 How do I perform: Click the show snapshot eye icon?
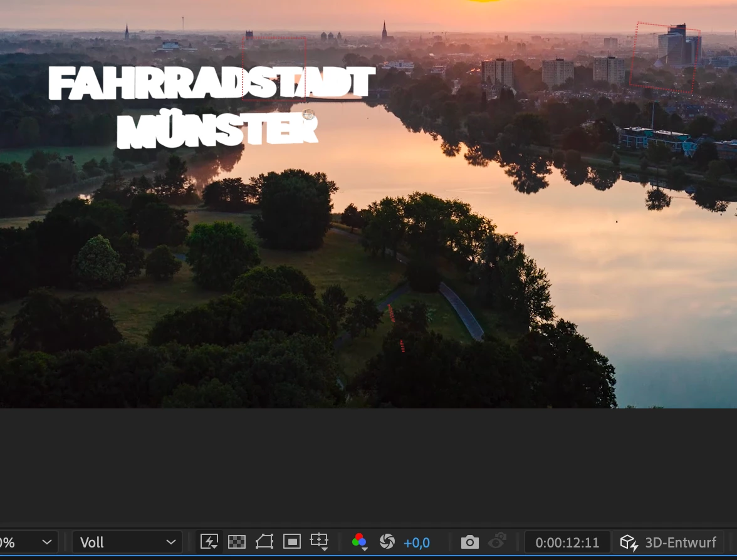point(498,541)
